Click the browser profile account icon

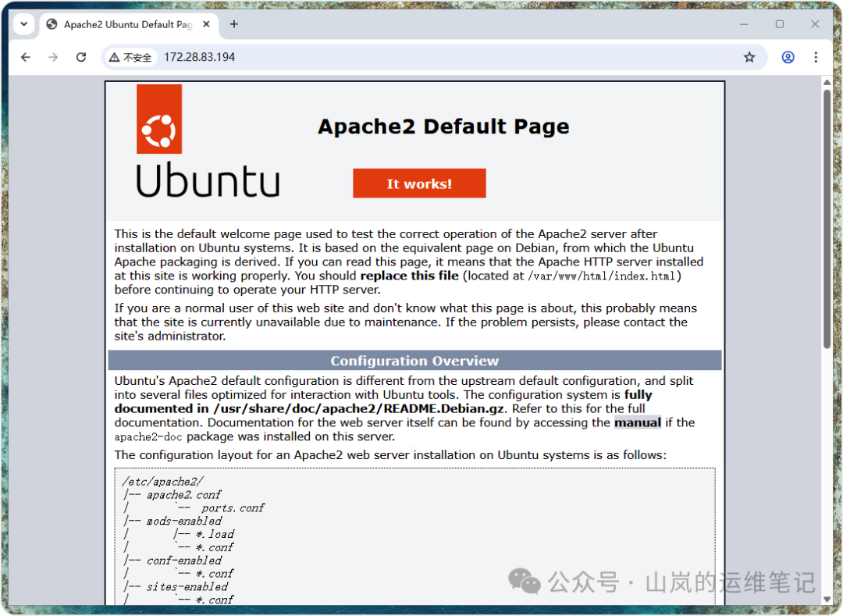[x=788, y=56]
